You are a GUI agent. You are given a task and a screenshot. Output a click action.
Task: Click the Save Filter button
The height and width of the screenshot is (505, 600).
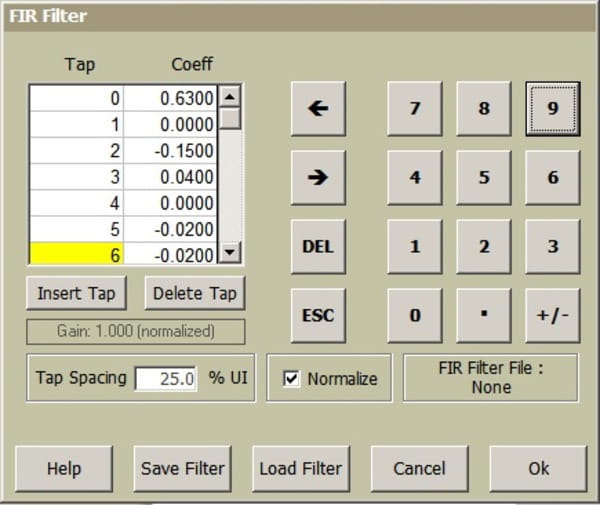click(182, 468)
